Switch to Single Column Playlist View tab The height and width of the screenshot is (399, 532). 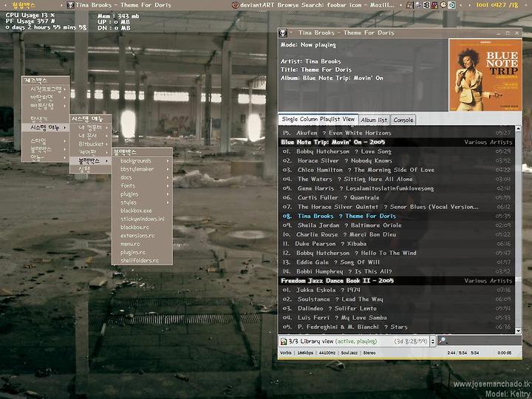coord(318,119)
